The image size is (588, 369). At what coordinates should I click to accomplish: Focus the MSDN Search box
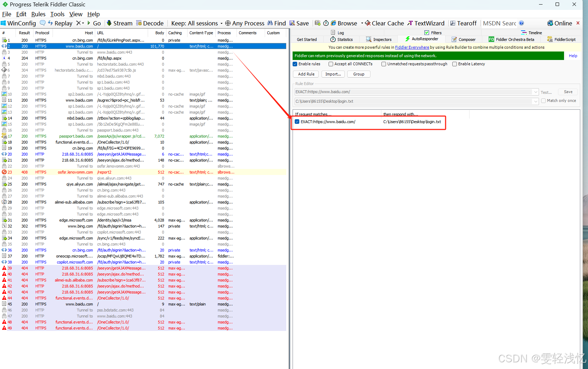click(499, 23)
